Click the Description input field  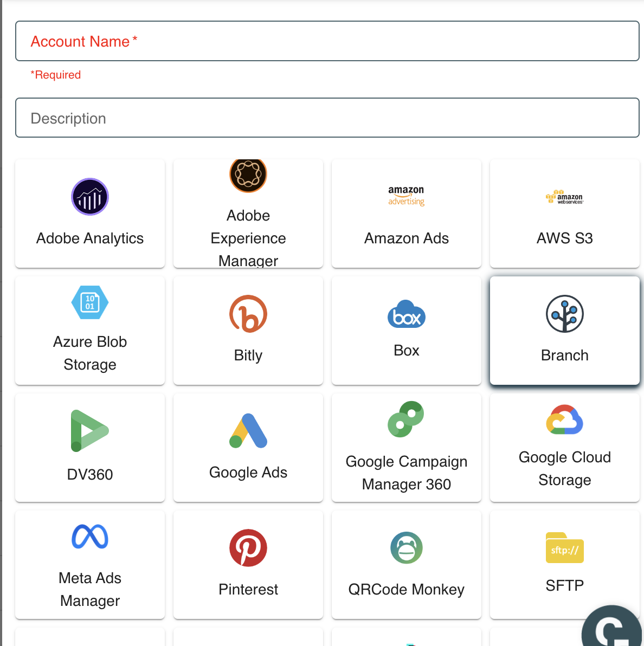click(327, 118)
